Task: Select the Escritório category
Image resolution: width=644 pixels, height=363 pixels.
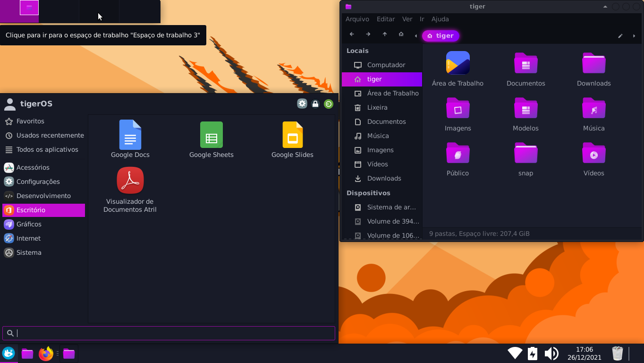Action: tap(44, 210)
